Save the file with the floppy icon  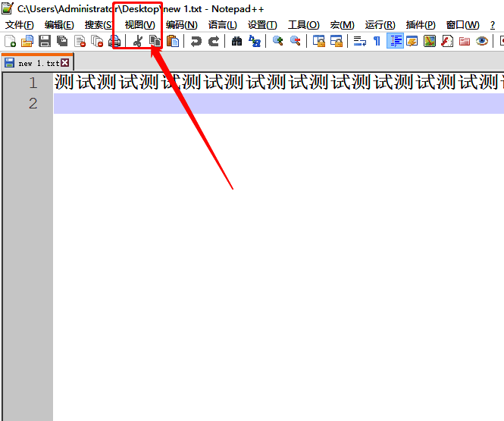45,41
